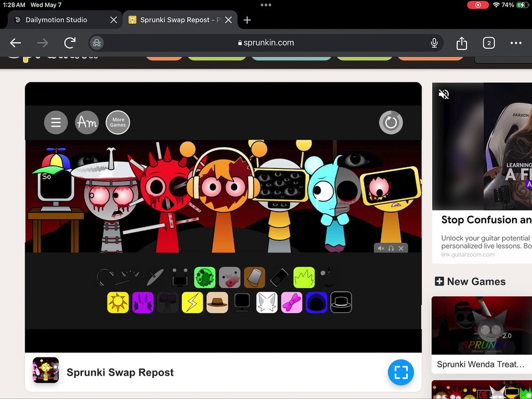This screenshot has height=399, width=532.
Task: Click the Sprunki Swap Repost game thumbnail
Action: [x=46, y=370]
